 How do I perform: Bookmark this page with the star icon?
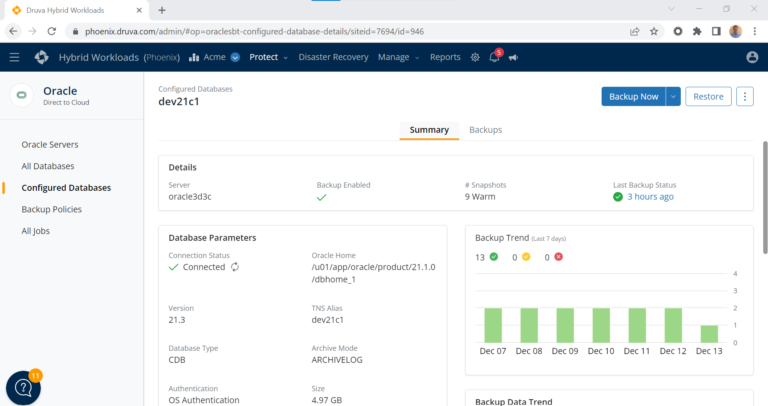pyautogui.click(x=654, y=31)
